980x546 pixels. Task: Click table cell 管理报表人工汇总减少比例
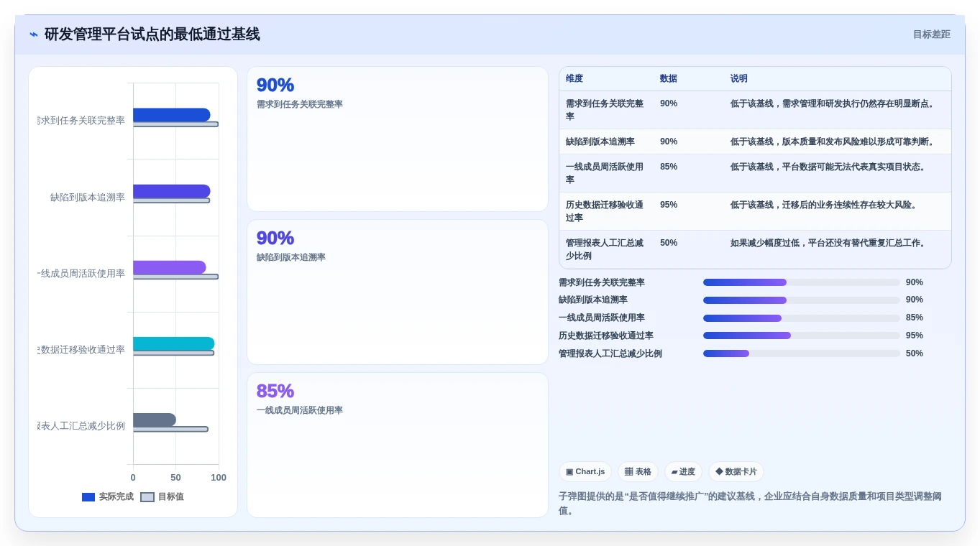pos(605,249)
